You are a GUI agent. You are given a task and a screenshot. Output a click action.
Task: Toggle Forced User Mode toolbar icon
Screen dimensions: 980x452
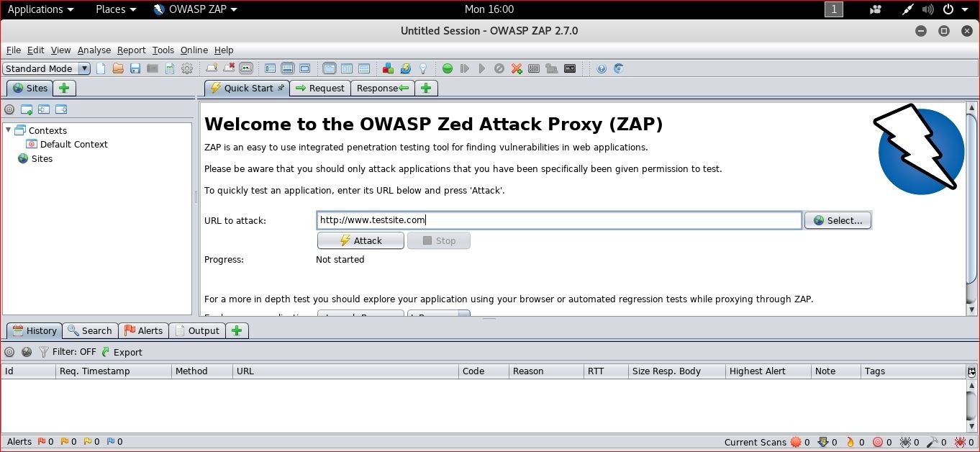552,68
